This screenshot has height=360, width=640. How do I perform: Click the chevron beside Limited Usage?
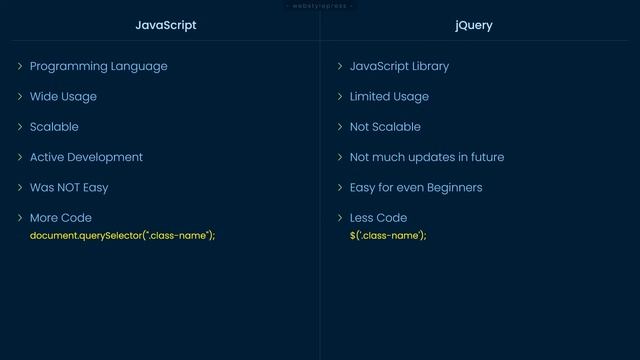340,96
